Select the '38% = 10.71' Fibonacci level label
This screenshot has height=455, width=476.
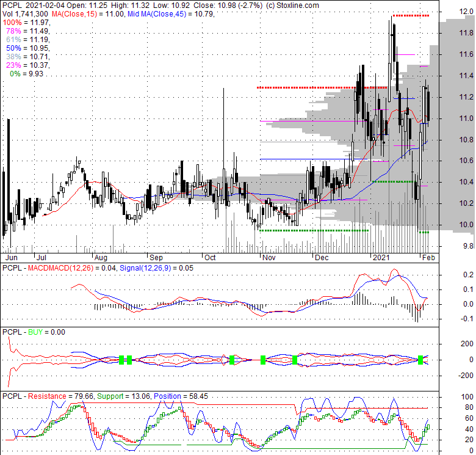pyautogui.click(x=27, y=57)
